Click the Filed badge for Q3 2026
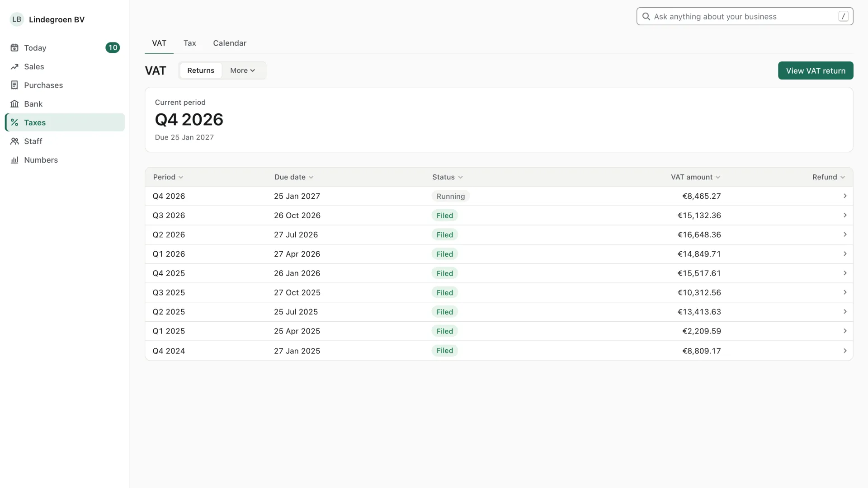 tap(445, 216)
